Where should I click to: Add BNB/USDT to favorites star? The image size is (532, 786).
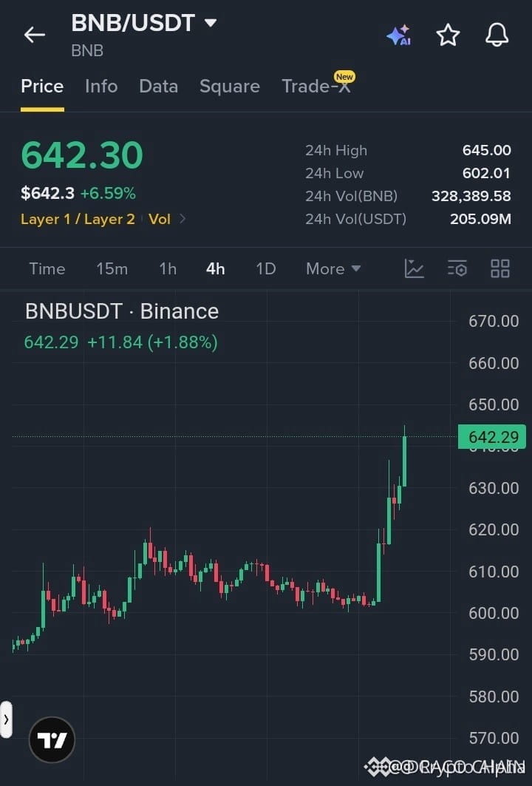pos(448,35)
